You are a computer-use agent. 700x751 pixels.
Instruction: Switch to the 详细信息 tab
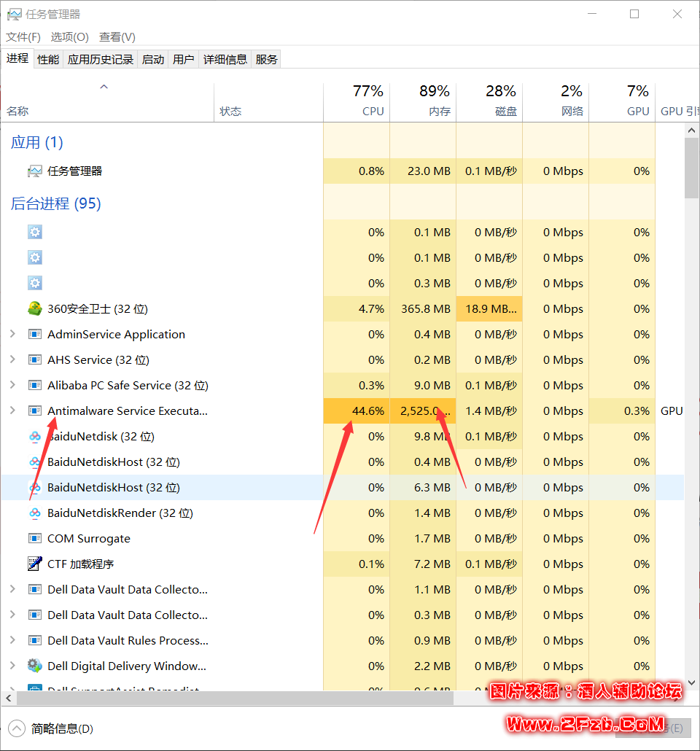225,59
